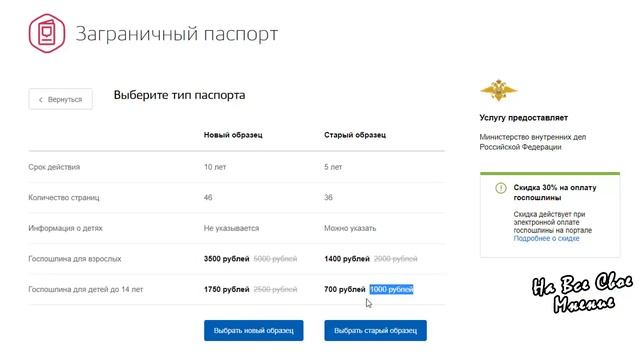
Task: Click the 10 лет value
Action: [215, 167]
